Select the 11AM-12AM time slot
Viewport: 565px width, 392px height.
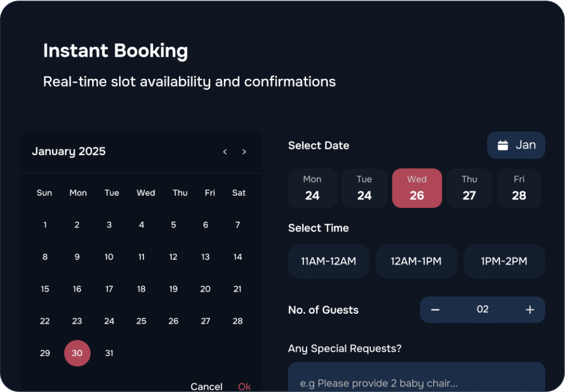click(x=328, y=261)
